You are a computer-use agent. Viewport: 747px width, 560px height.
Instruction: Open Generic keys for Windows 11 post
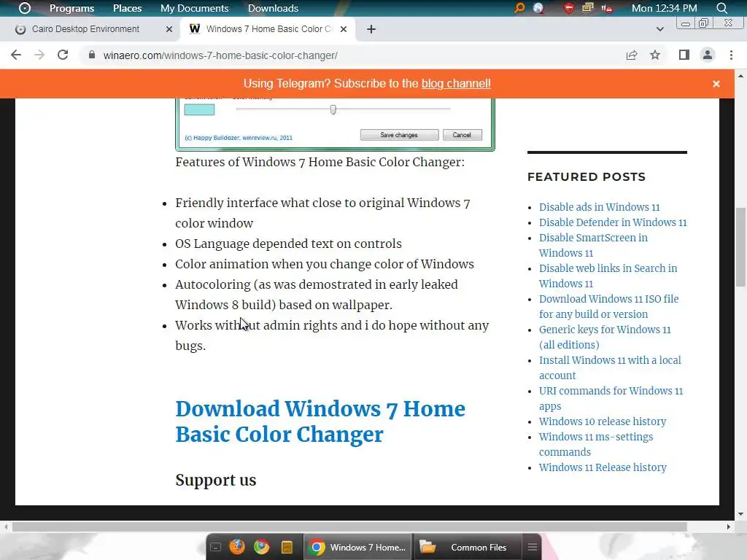(x=605, y=337)
